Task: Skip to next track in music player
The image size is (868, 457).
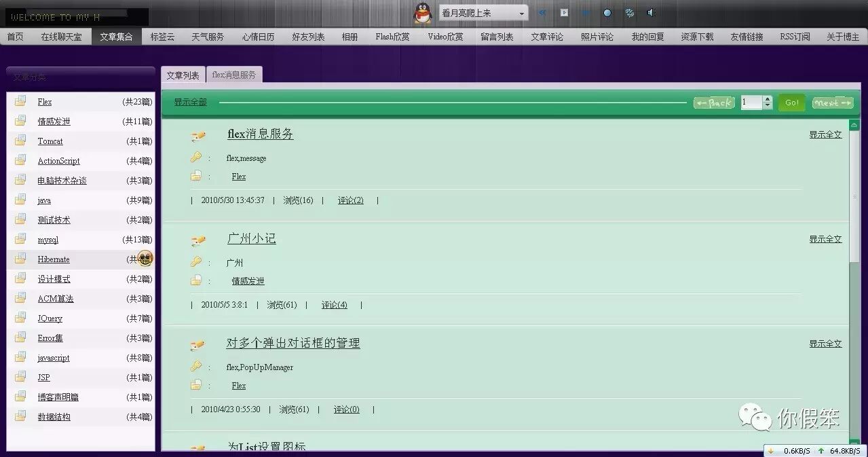Action: (x=586, y=13)
